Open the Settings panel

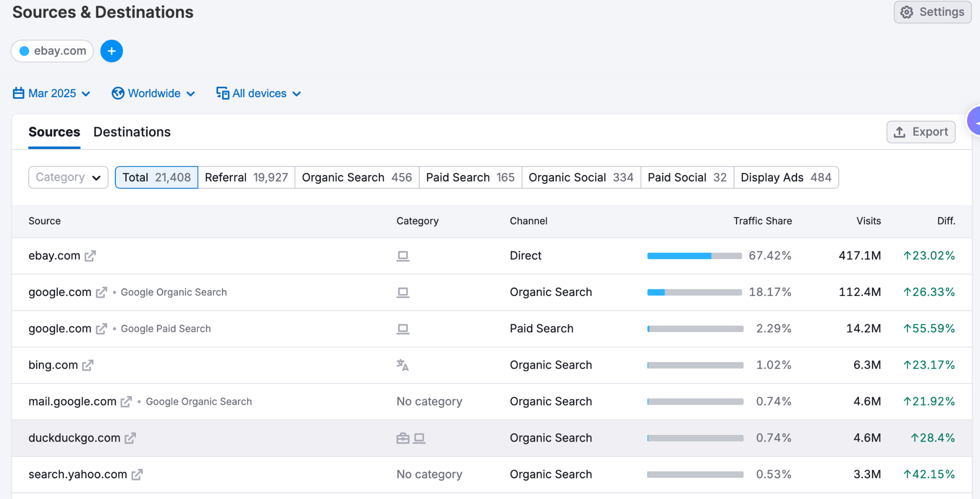pyautogui.click(x=932, y=12)
